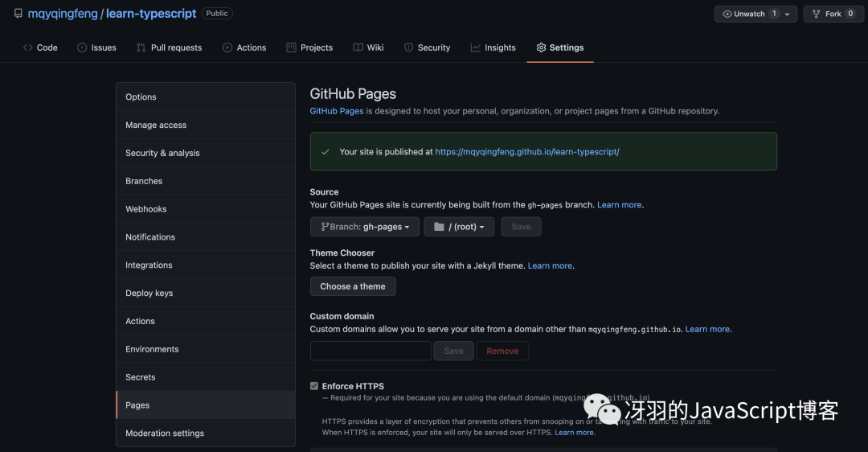Click the green checkmark published icon
This screenshot has width=868, height=452.
coord(325,152)
